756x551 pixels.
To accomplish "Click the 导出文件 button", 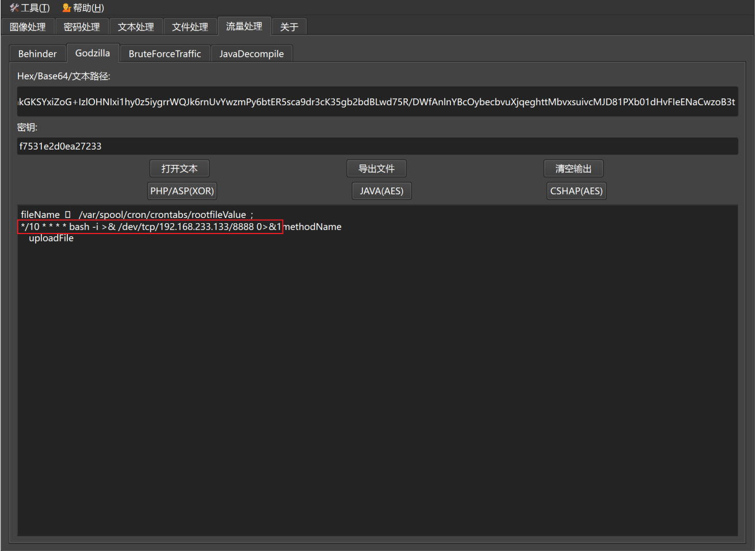I will (376, 169).
